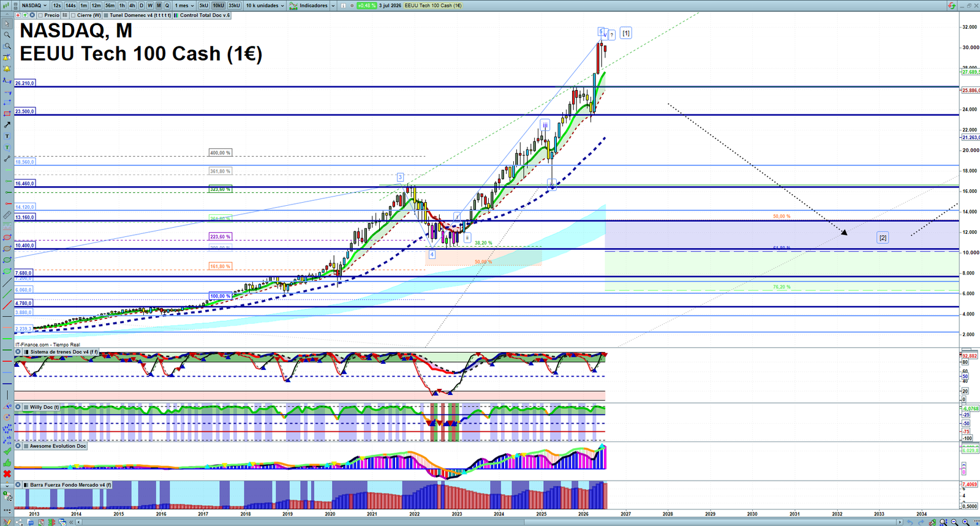Switch to the weekly W timeframe
Image resolution: width=980 pixels, height=526 pixels.
point(150,6)
